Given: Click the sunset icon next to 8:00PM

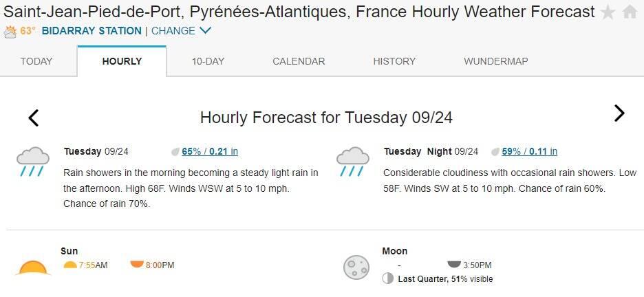Looking at the screenshot, I should coord(137,264).
